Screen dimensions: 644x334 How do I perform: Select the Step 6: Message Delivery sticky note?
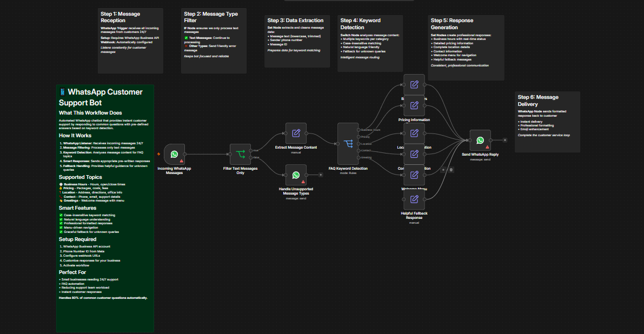(547, 122)
